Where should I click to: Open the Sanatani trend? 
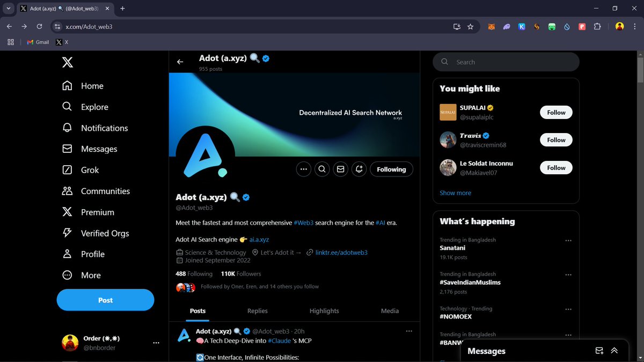click(452, 248)
